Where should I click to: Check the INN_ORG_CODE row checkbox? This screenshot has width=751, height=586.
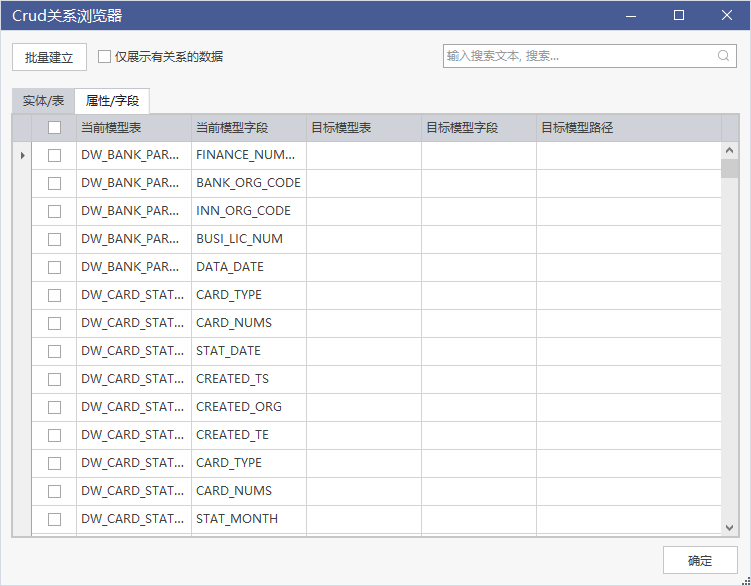coord(55,211)
